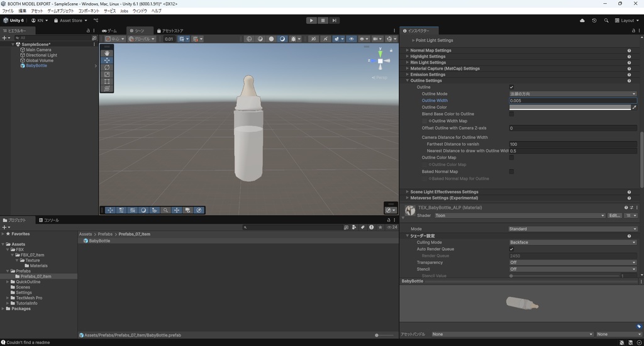
Task: Click the search by label icon in Project
Action: pos(363,227)
